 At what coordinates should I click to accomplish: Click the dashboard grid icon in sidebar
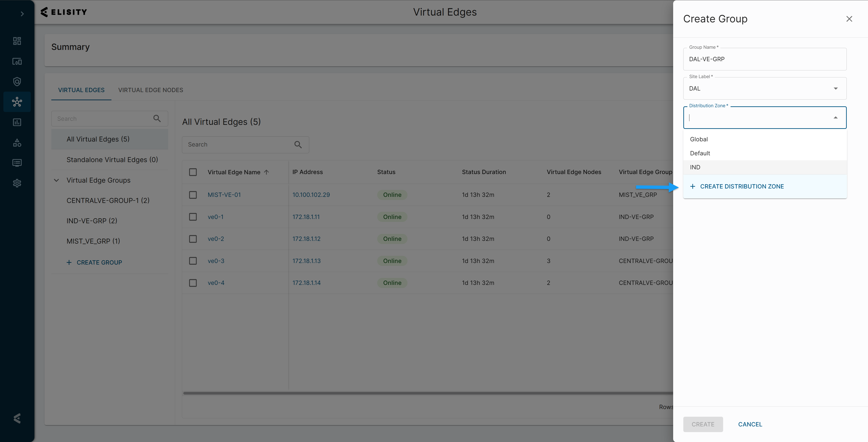(17, 41)
